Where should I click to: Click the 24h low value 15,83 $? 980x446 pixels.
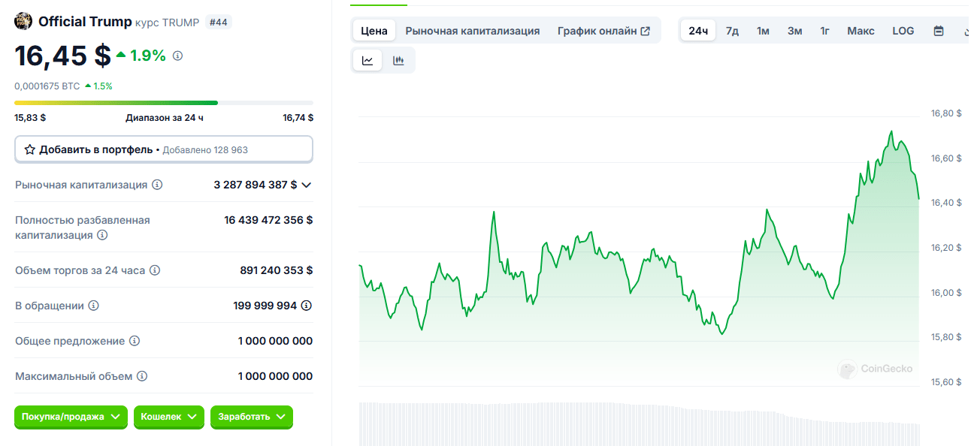tap(30, 117)
